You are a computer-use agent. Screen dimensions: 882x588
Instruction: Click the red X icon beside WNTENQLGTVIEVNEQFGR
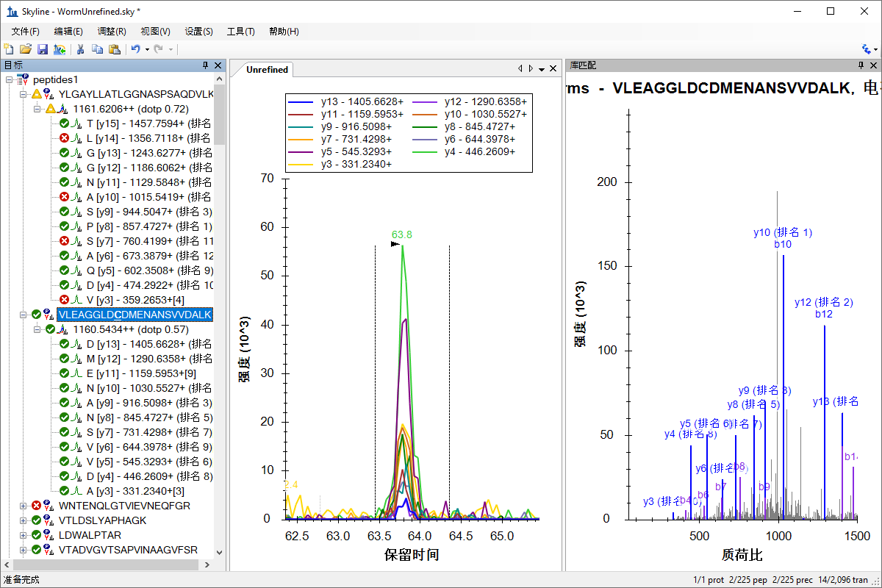[35, 506]
